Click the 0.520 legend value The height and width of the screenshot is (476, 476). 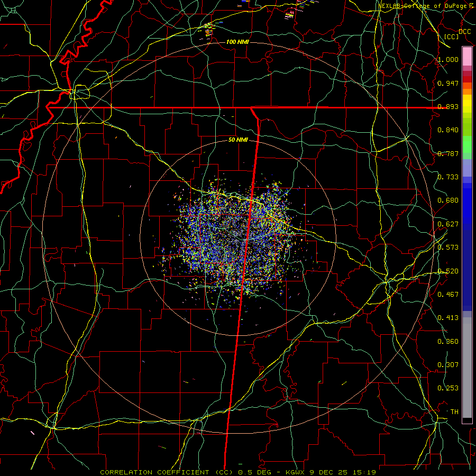pos(448,271)
